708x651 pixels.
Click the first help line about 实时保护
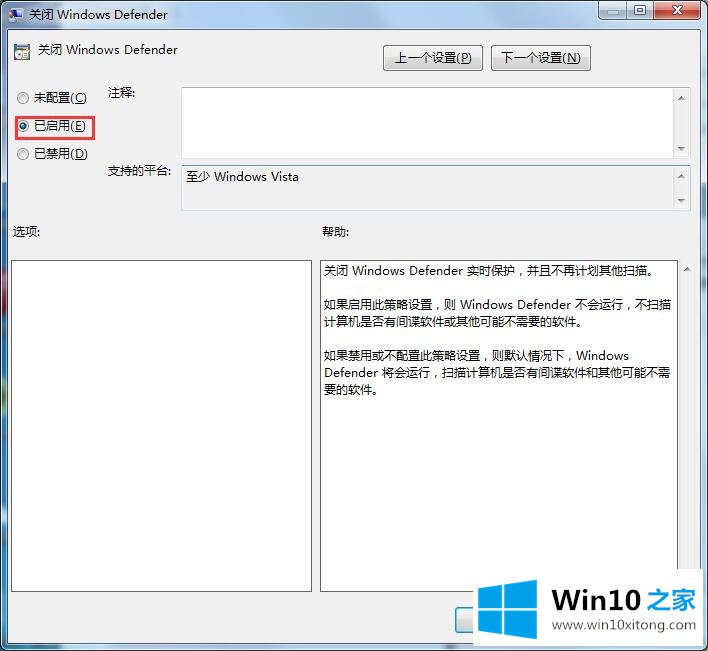click(x=489, y=271)
